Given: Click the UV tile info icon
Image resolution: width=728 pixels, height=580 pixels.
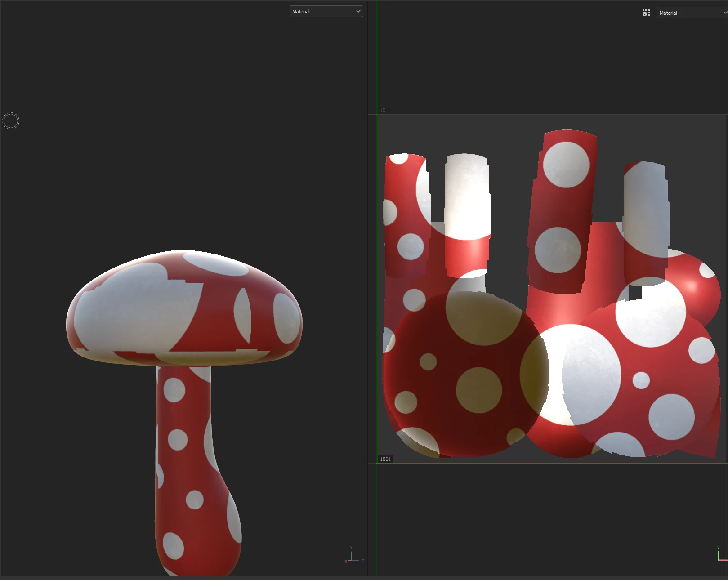Looking at the screenshot, I should (x=646, y=13).
